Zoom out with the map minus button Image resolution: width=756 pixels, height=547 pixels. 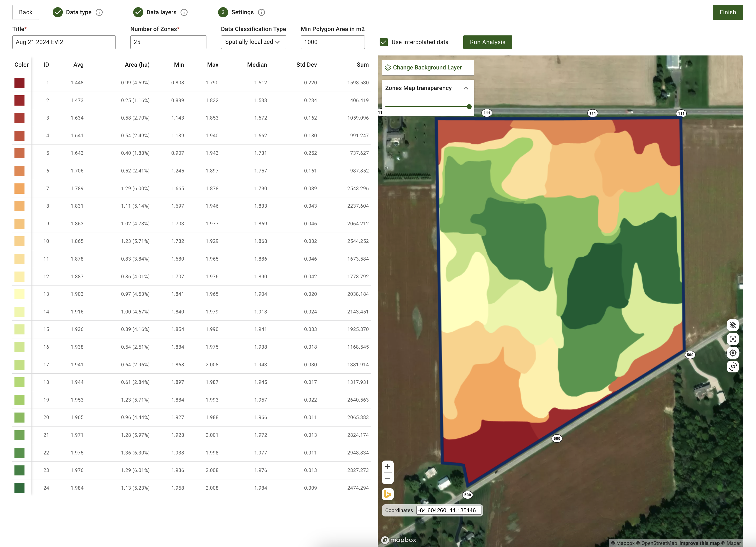387,478
